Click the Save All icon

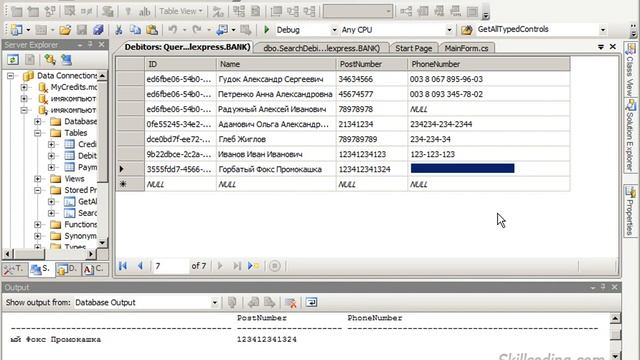point(98,30)
